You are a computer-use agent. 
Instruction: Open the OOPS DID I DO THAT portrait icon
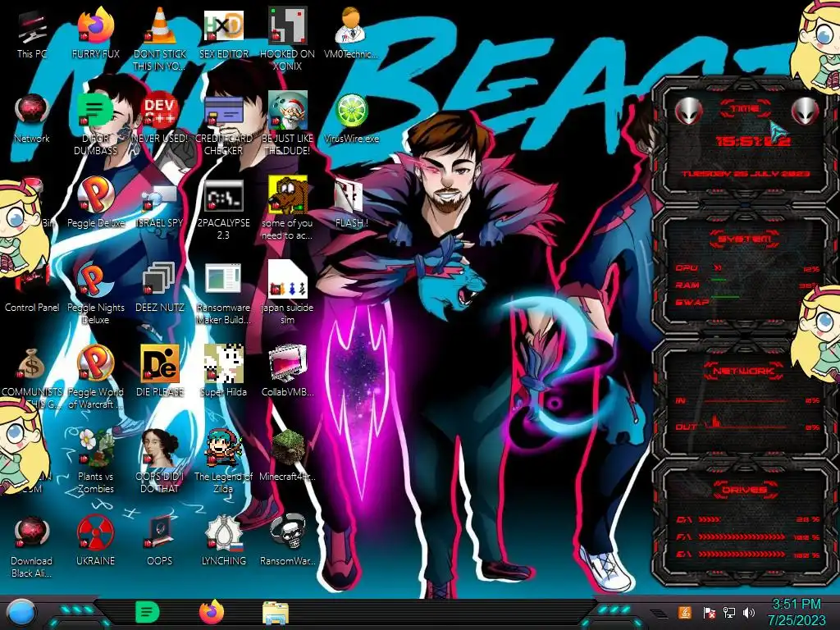(159, 462)
